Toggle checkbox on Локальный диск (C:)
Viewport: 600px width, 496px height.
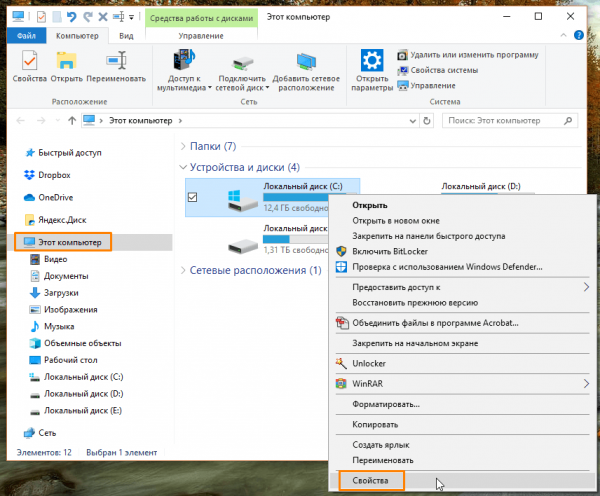pos(192,197)
